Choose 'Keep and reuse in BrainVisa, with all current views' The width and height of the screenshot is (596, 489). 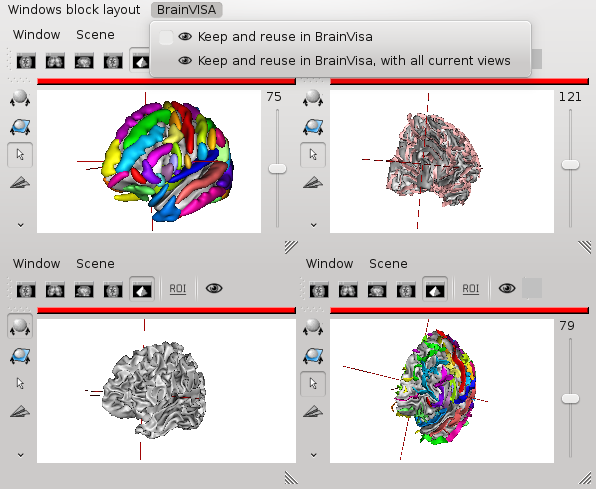(340, 61)
